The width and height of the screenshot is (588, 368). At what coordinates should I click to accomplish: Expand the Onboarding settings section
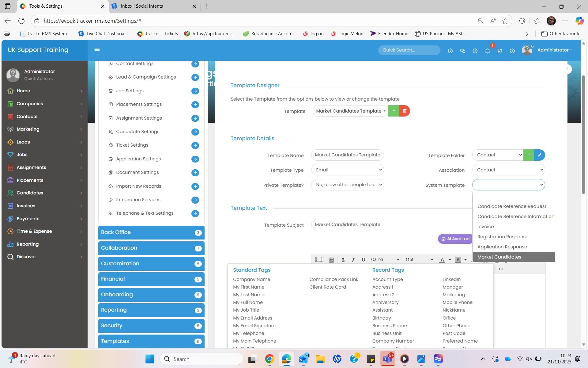click(151, 295)
